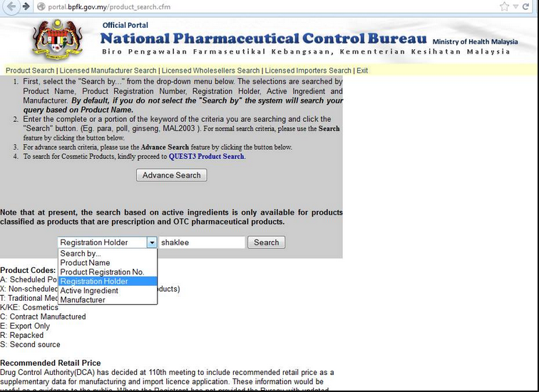The image size is (539, 392).
Task: Select highlighted Registration Holder option
Action: pyautogui.click(x=108, y=282)
